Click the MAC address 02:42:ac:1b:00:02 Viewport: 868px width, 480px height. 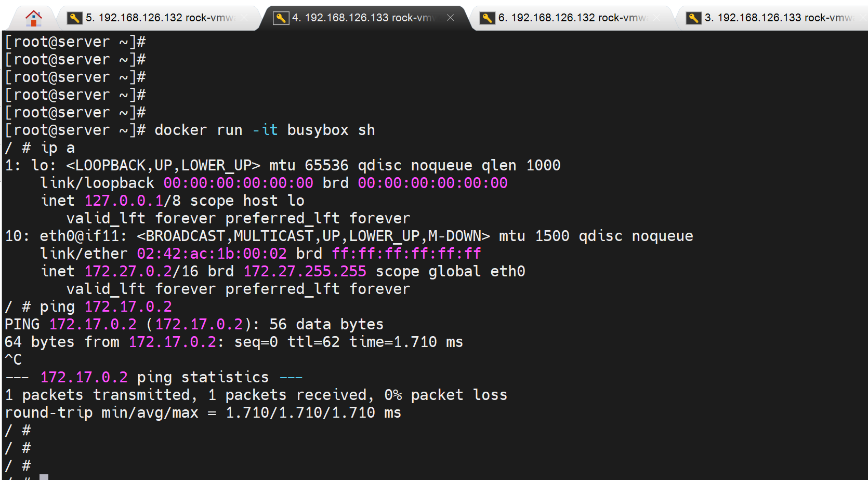pyautogui.click(x=212, y=254)
